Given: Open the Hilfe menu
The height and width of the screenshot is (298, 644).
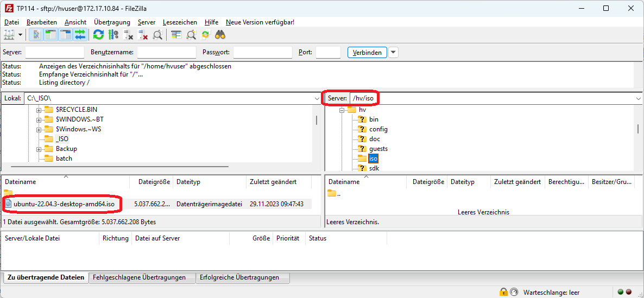Looking at the screenshot, I should point(212,22).
